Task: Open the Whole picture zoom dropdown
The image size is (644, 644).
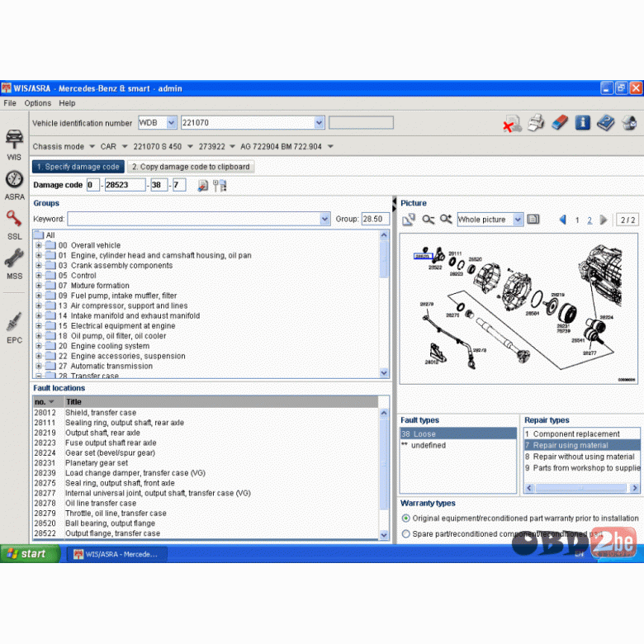Action: (518, 220)
